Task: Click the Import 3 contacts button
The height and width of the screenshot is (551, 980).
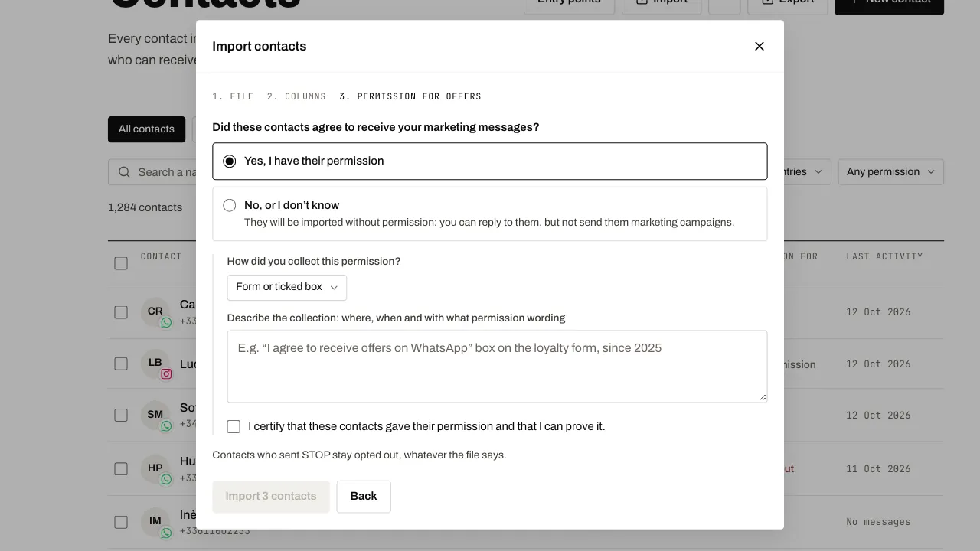Action: pos(271,497)
